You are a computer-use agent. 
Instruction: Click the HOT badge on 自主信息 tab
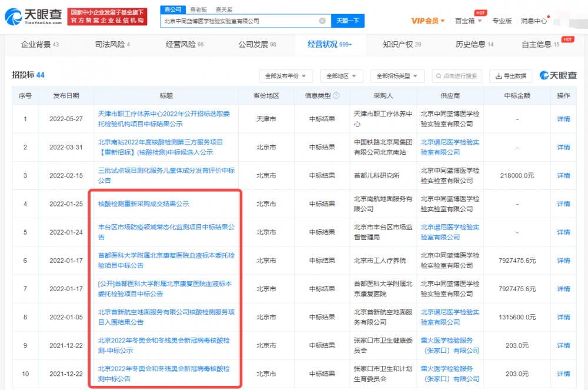pyautogui.click(x=568, y=39)
